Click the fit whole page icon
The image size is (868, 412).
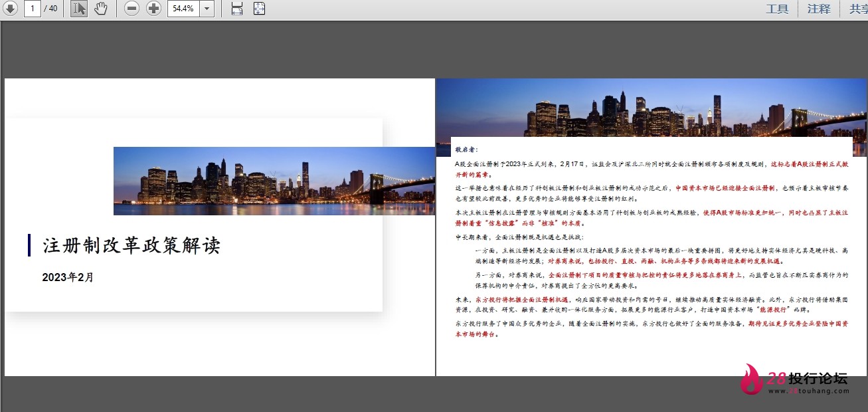[259, 9]
